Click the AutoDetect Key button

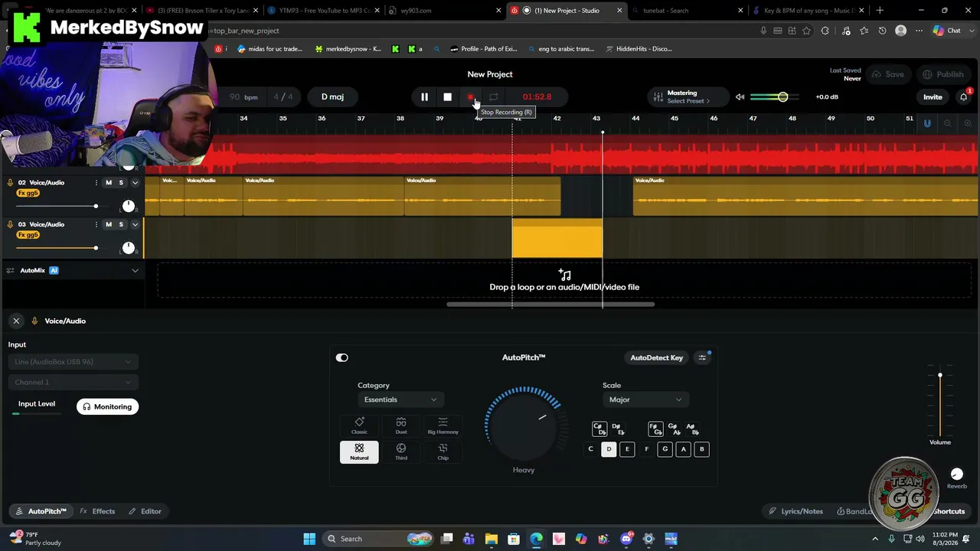click(656, 357)
